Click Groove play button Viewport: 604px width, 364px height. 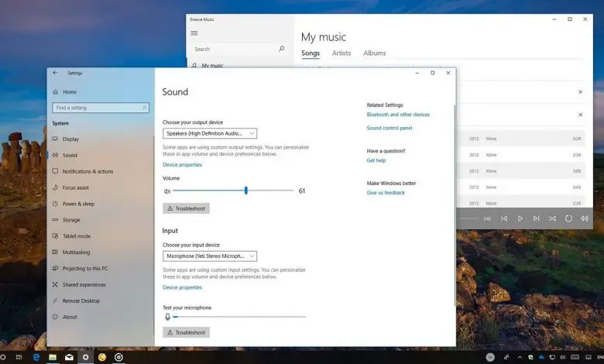pos(520,218)
